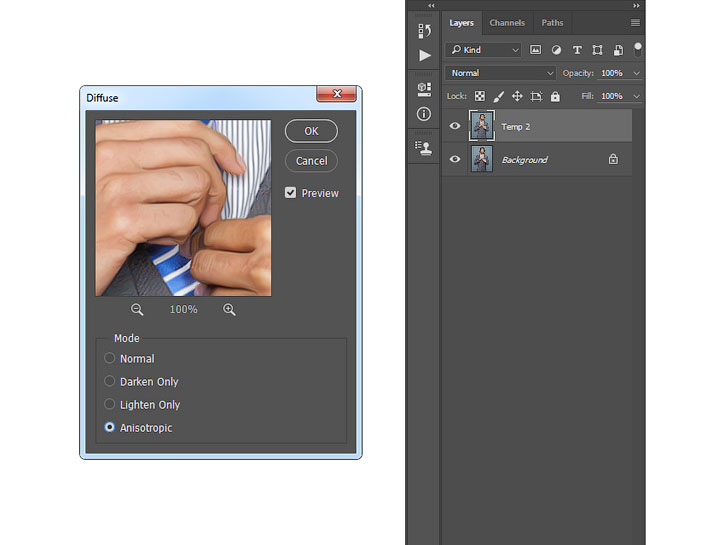725x545 pixels.
Task: Open the Fill slider dropdown arrow
Action: [x=636, y=96]
